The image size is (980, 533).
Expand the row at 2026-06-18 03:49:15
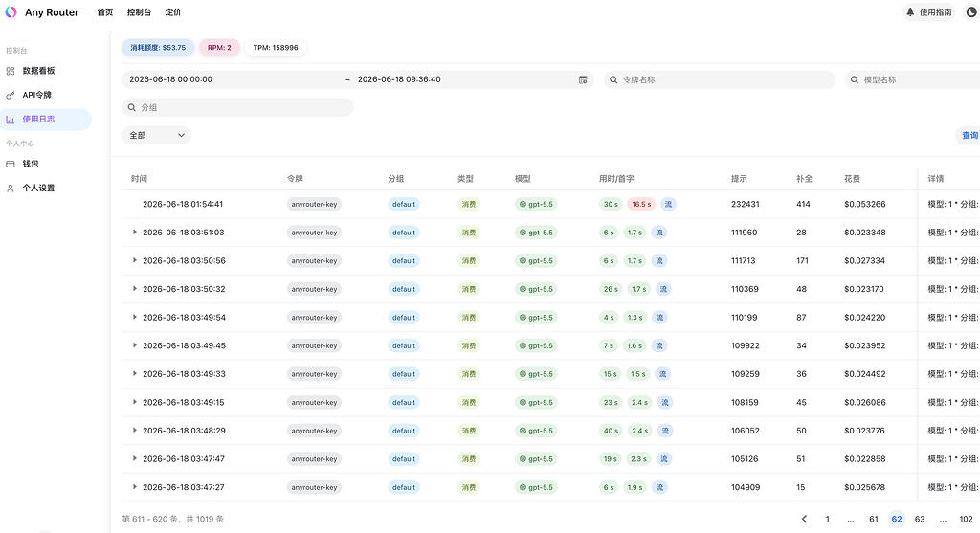(134, 402)
